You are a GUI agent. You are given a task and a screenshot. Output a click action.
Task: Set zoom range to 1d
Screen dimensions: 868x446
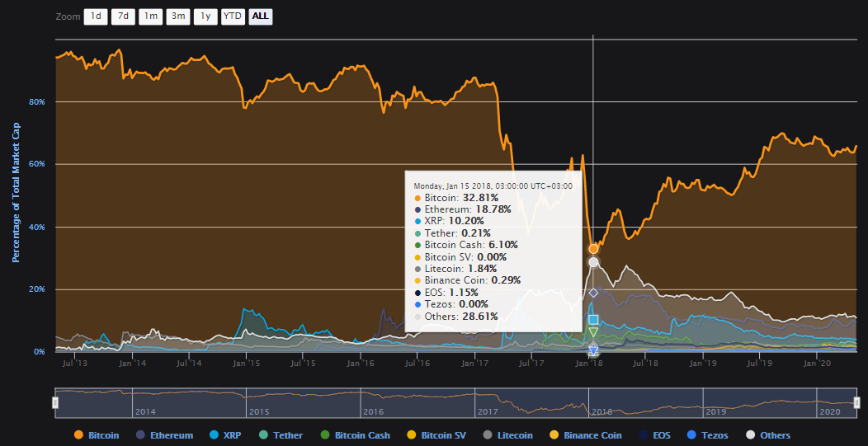pos(96,16)
